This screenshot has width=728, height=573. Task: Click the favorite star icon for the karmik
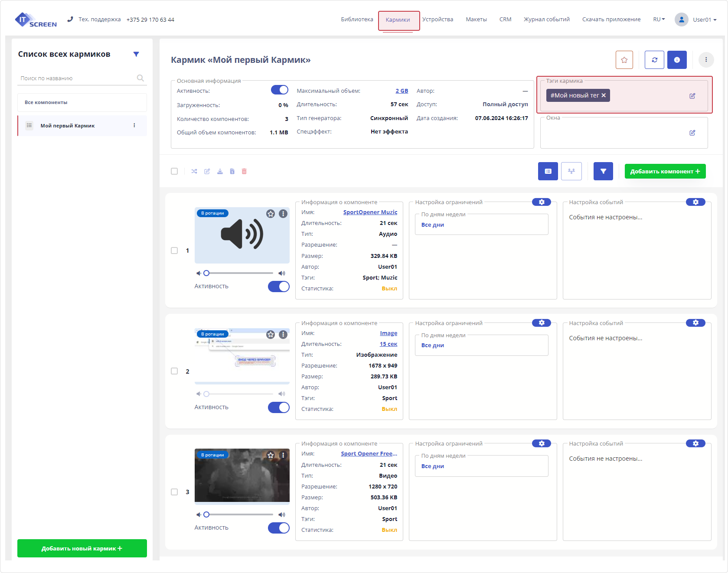(624, 60)
